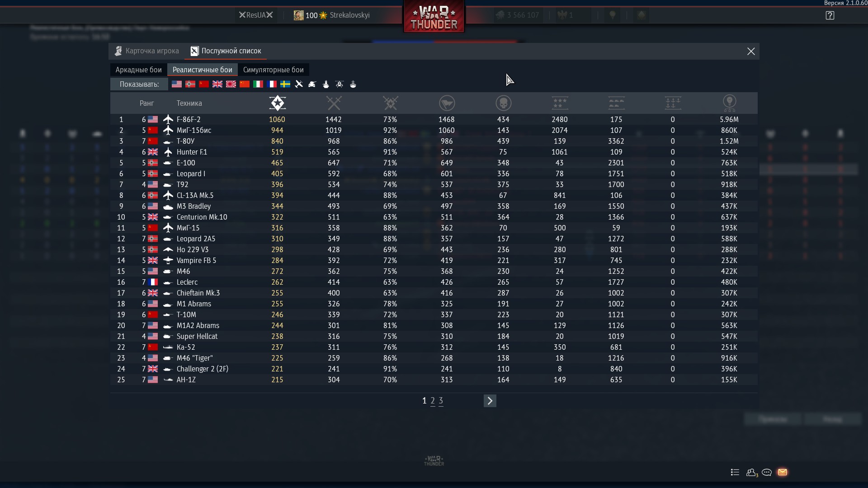Click the Super Hellcat aircraft icon

168,336
